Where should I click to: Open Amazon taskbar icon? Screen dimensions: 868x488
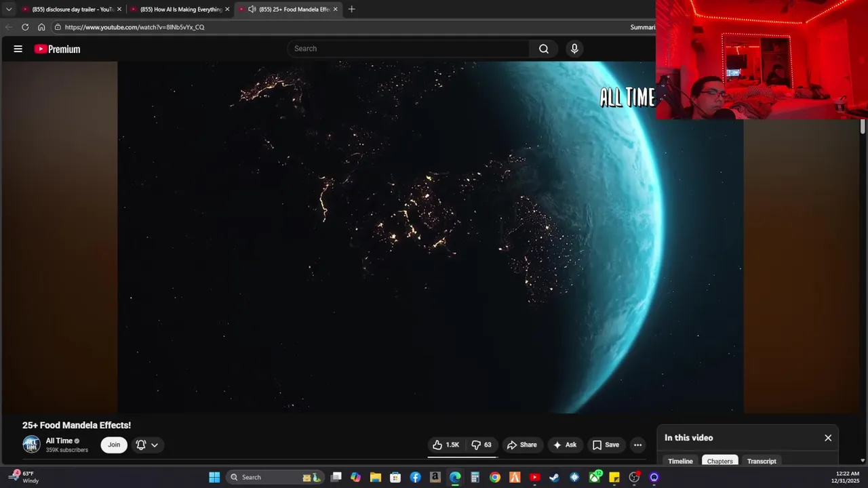435,477
